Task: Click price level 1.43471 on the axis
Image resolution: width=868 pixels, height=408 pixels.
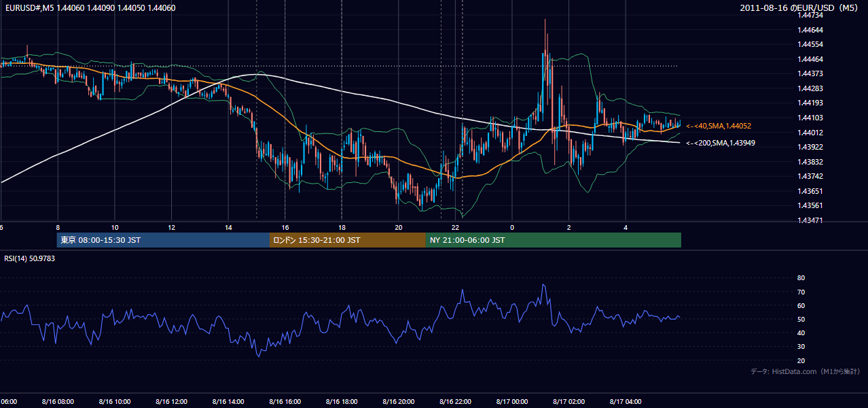Action: tap(810, 220)
